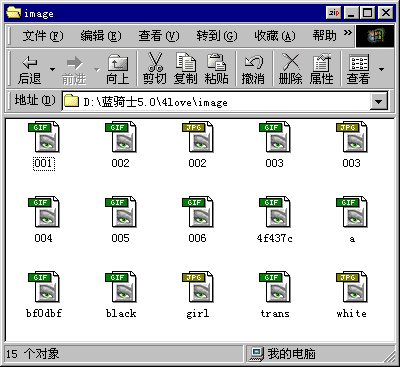Open the 查看(V) View menu

tap(159, 36)
